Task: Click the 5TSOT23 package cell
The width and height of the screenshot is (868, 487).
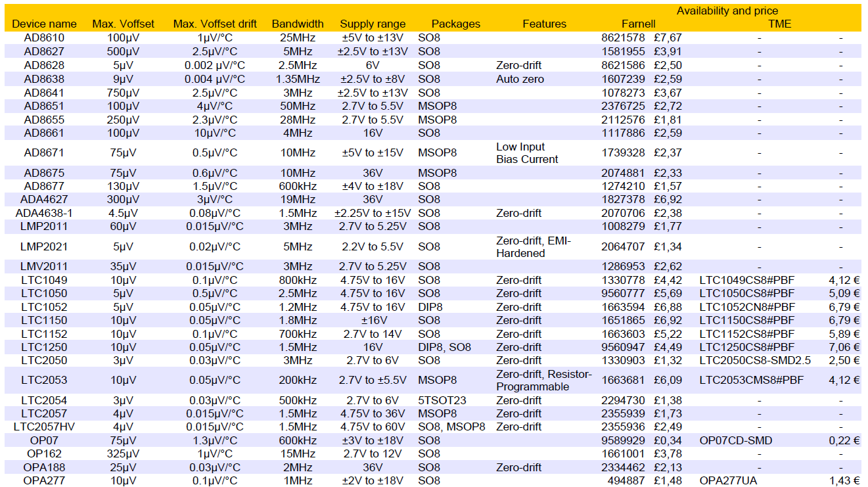Action: (443, 400)
